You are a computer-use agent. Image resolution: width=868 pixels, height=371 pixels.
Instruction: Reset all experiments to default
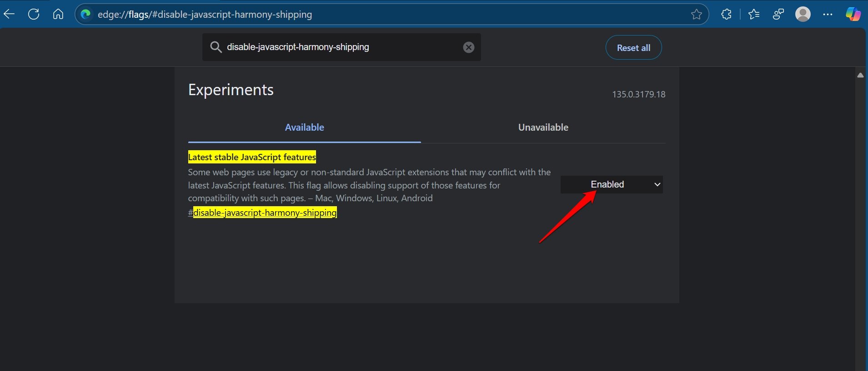(x=633, y=47)
